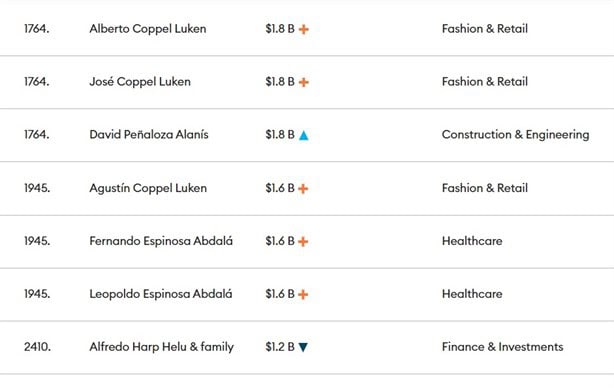Viewport: 614px width, 388px height.
Task: Click rank number 2410.
Action: (37, 347)
